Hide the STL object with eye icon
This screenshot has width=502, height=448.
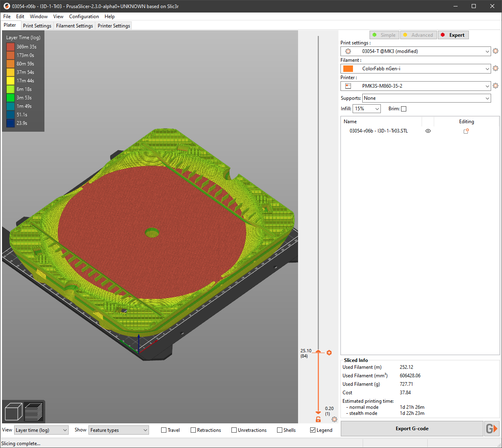coord(428,131)
